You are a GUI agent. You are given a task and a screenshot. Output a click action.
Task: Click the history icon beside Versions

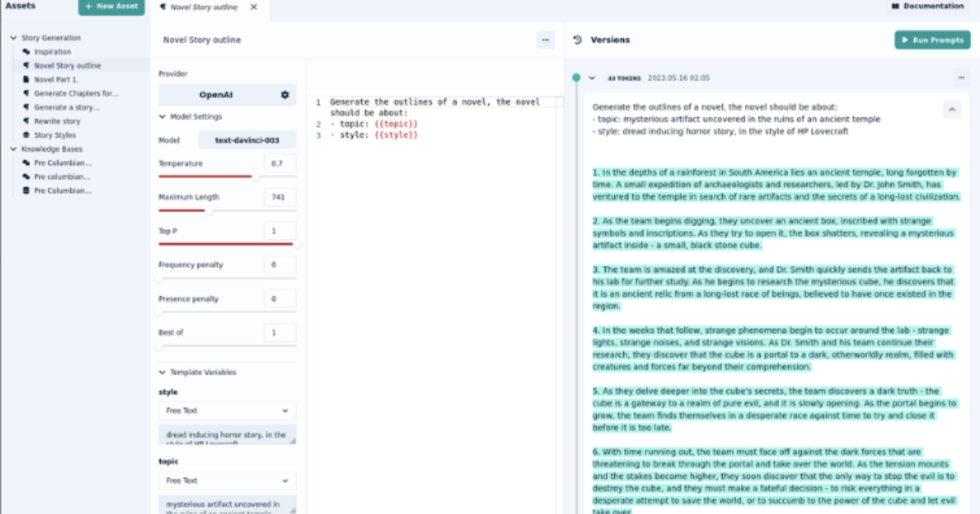[x=577, y=40]
